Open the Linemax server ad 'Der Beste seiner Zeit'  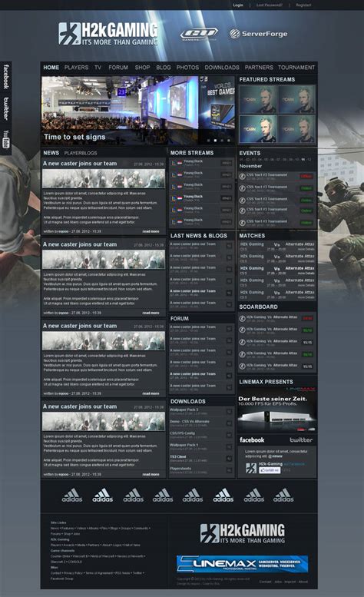coord(276,410)
